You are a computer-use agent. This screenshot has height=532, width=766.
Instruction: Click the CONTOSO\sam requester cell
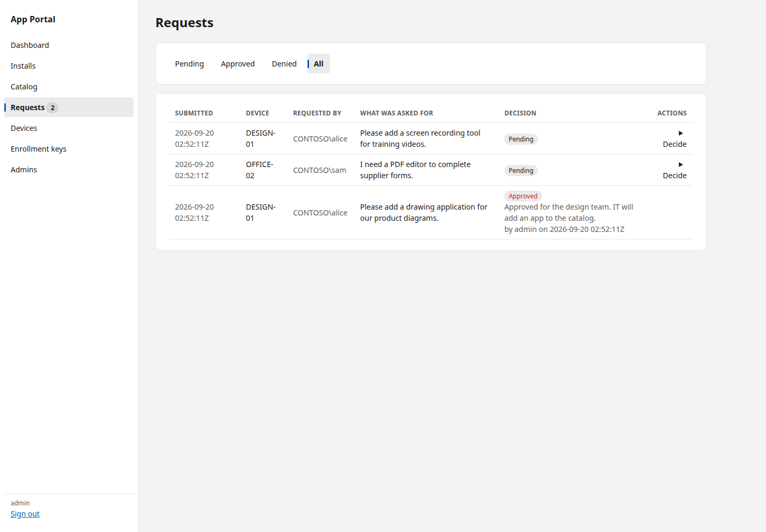pyautogui.click(x=320, y=170)
